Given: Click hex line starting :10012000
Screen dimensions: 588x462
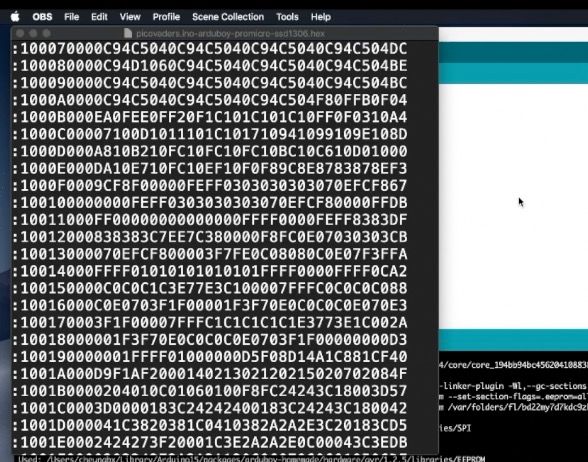Looking at the screenshot, I should click(x=210, y=237).
